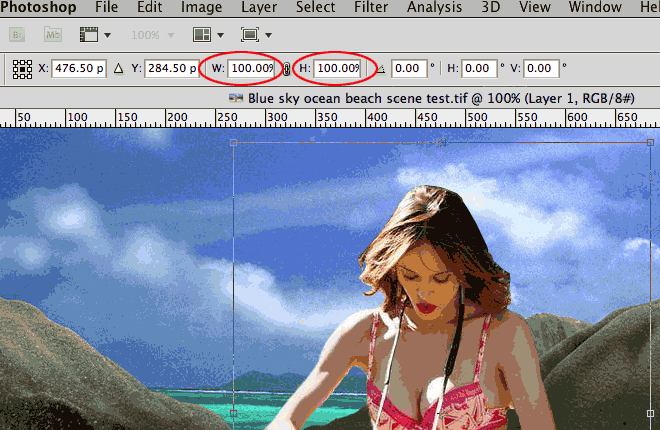
Task: Click the reference point location grid icon
Action: tap(22, 69)
